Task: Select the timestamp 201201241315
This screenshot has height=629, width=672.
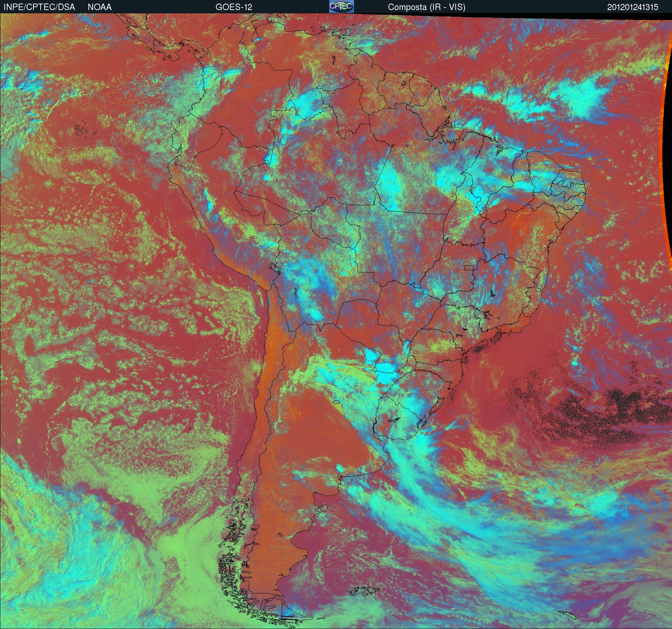Action: coord(633,7)
